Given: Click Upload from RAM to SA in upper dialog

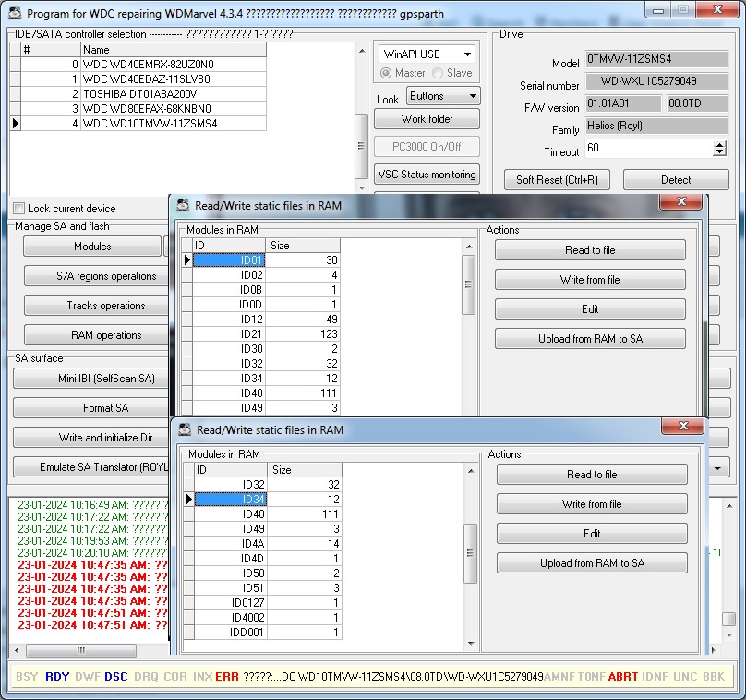Looking at the screenshot, I should 590,339.
